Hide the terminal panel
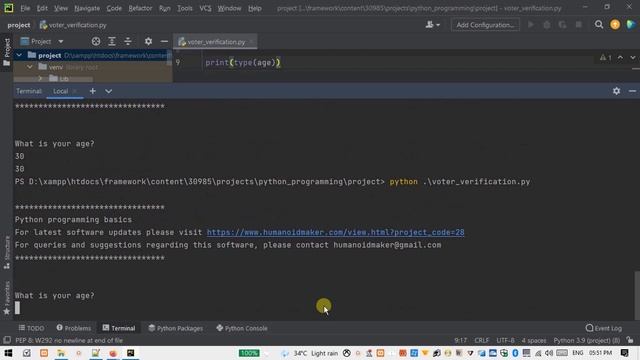The width and height of the screenshot is (640, 360). point(632,91)
